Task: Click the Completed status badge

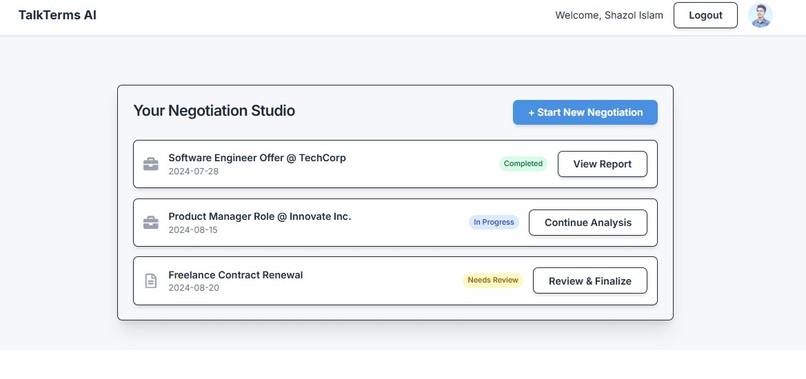Action: (x=523, y=164)
